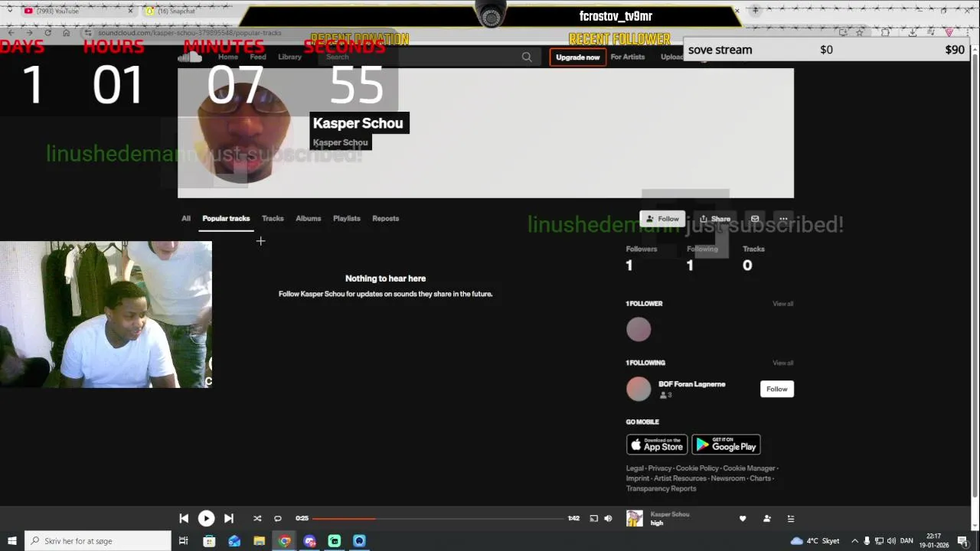Open the Legal footer link
Viewport: 980px width, 551px height.
click(x=635, y=468)
